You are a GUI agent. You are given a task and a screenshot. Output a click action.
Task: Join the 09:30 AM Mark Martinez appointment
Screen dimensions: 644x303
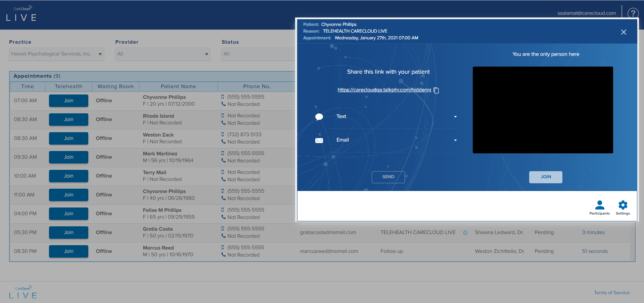tap(68, 157)
